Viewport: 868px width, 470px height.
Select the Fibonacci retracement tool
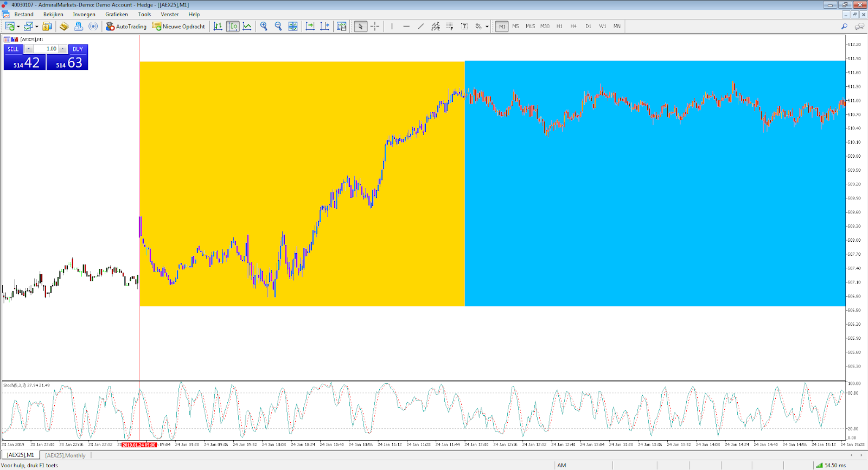click(450, 26)
